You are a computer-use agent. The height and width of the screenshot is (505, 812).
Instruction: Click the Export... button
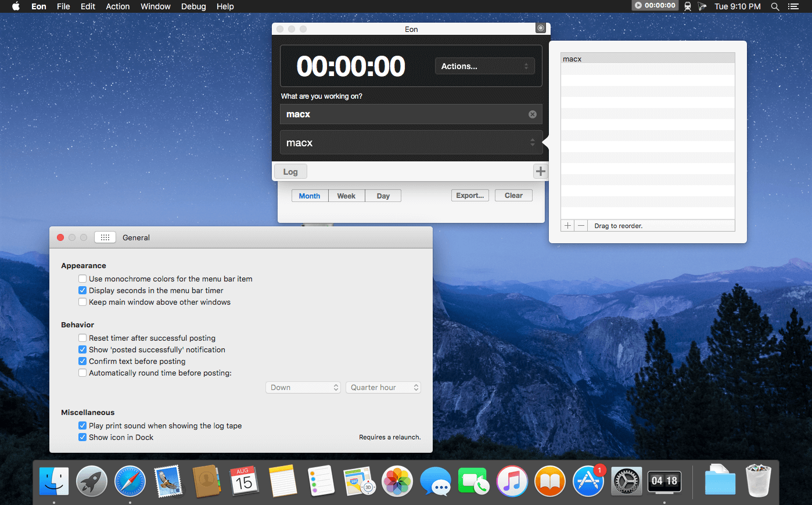click(470, 196)
